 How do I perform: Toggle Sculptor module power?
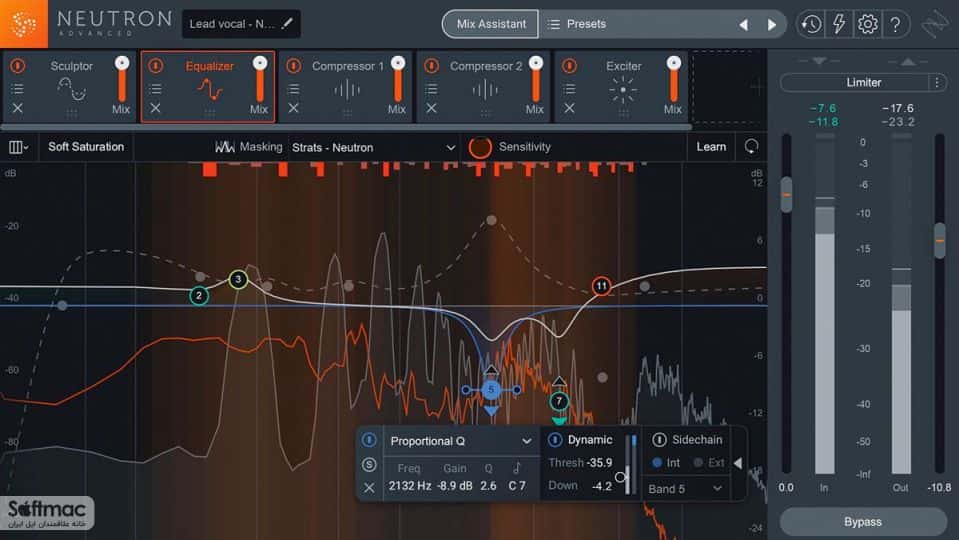point(18,65)
